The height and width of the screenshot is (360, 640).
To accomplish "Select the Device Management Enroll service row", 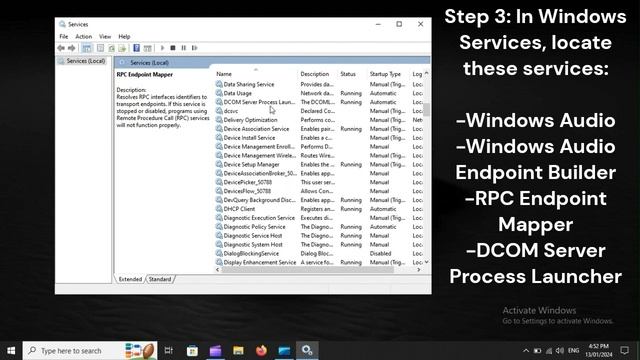I will click(x=319, y=147).
